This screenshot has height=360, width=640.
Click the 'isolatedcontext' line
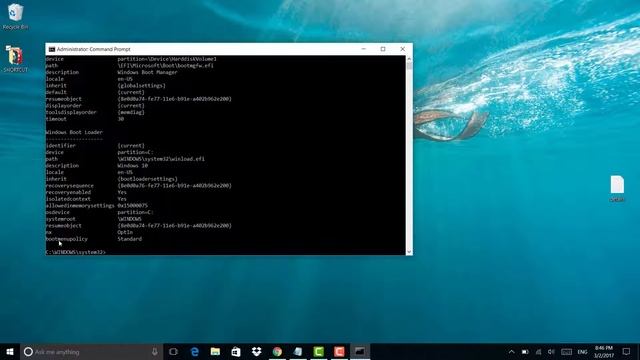pos(86,199)
